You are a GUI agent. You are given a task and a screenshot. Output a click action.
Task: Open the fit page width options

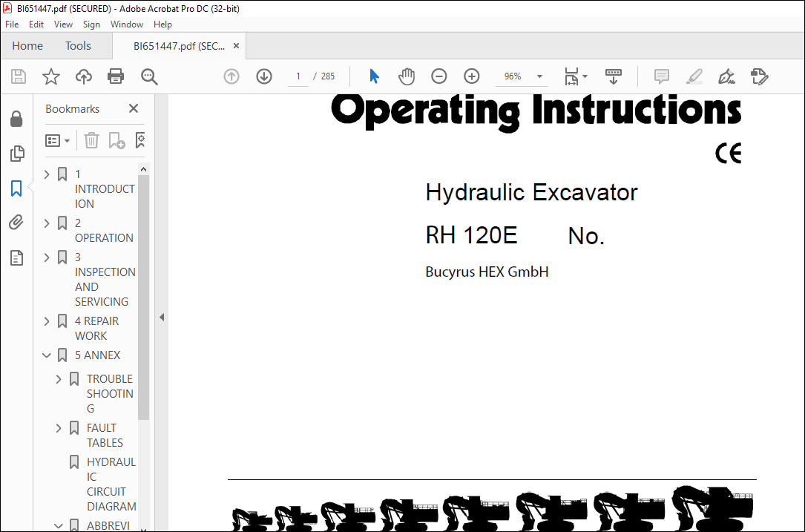click(x=576, y=76)
